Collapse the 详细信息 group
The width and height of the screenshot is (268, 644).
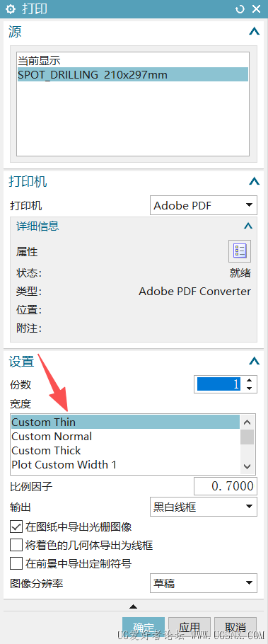248,226
